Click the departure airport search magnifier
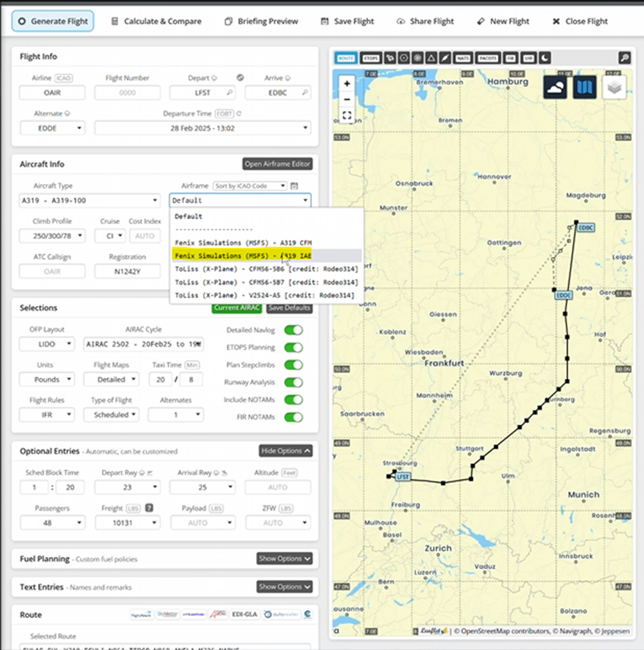Screen dimensions: 644x650 pyautogui.click(x=229, y=92)
